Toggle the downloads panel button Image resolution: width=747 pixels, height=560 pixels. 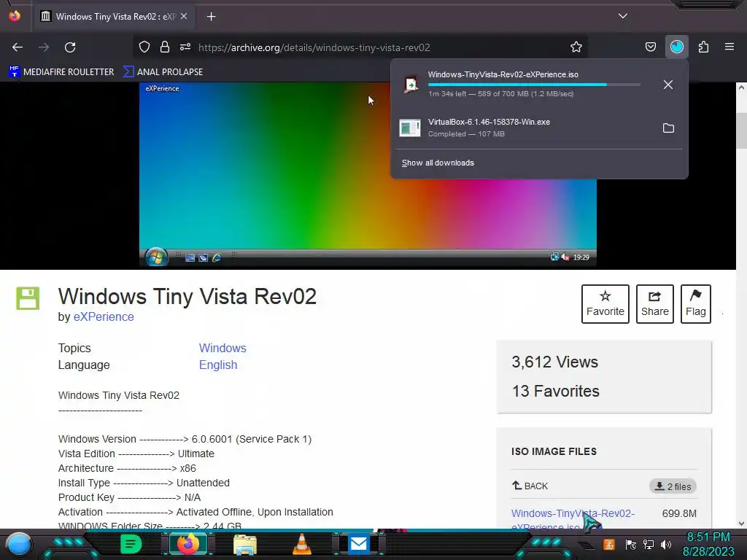click(x=677, y=47)
